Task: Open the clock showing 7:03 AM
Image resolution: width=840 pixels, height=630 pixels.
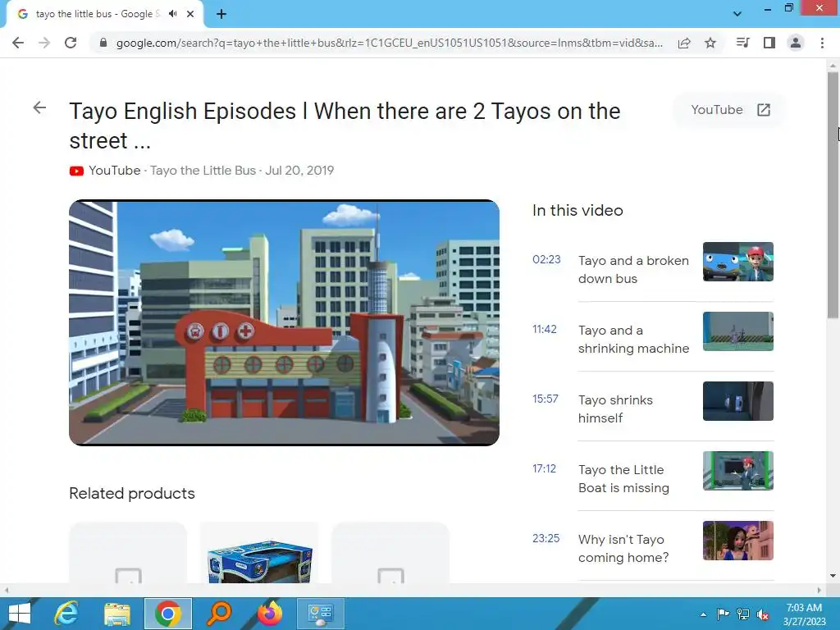Action: (x=804, y=614)
